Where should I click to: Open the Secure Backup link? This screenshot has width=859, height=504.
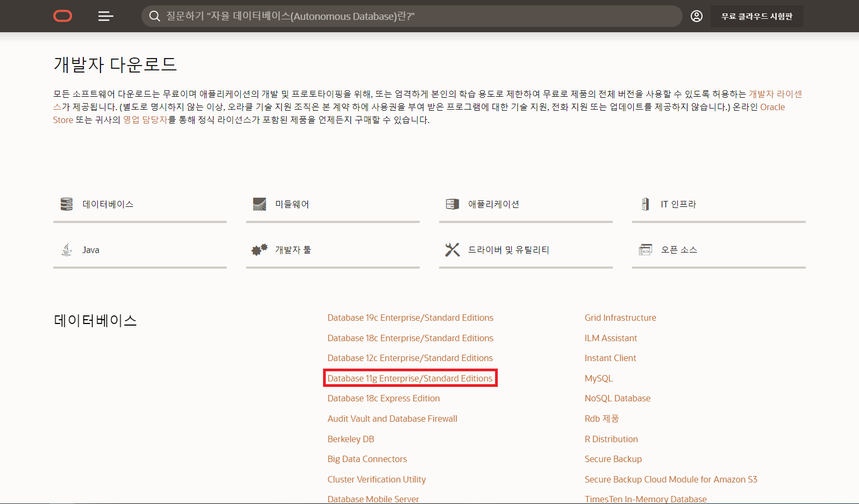(x=613, y=459)
